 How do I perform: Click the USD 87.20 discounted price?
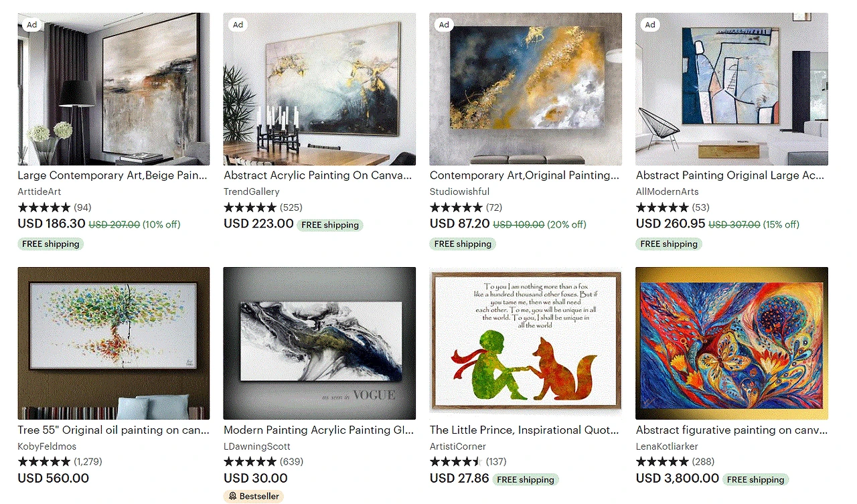(x=460, y=224)
